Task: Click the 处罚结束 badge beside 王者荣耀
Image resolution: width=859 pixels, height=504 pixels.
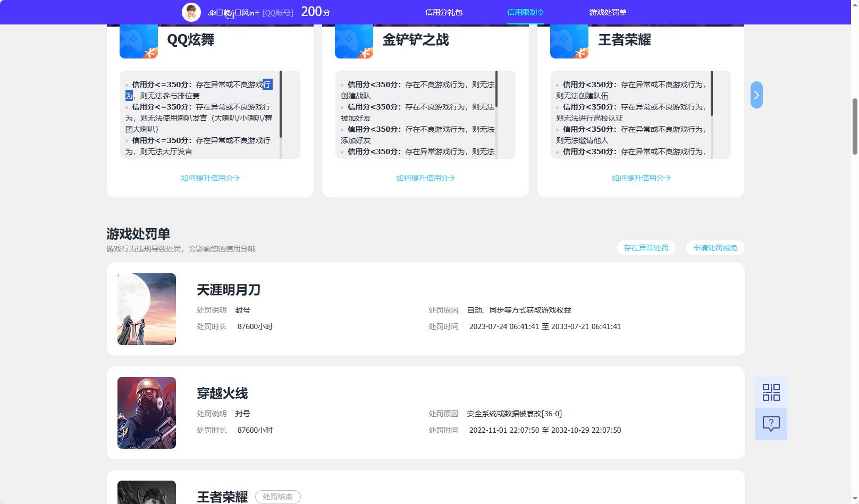Action: pyautogui.click(x=278, y=497)
